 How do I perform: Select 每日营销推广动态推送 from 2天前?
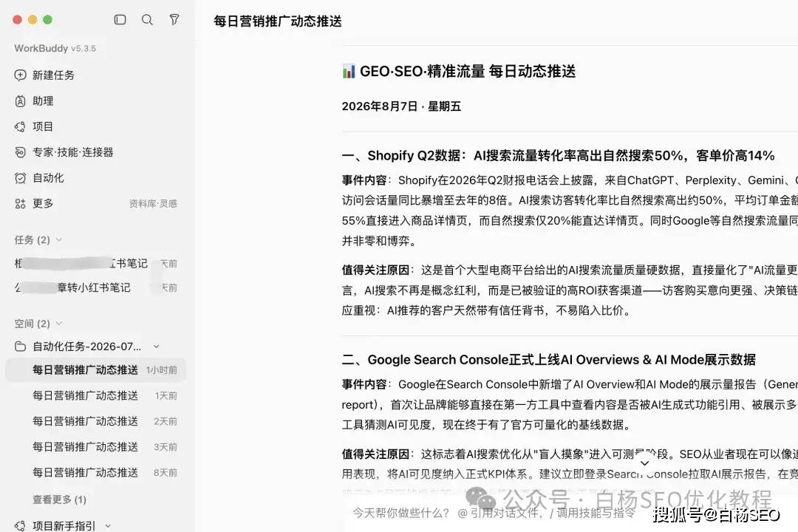click(95, 421)
